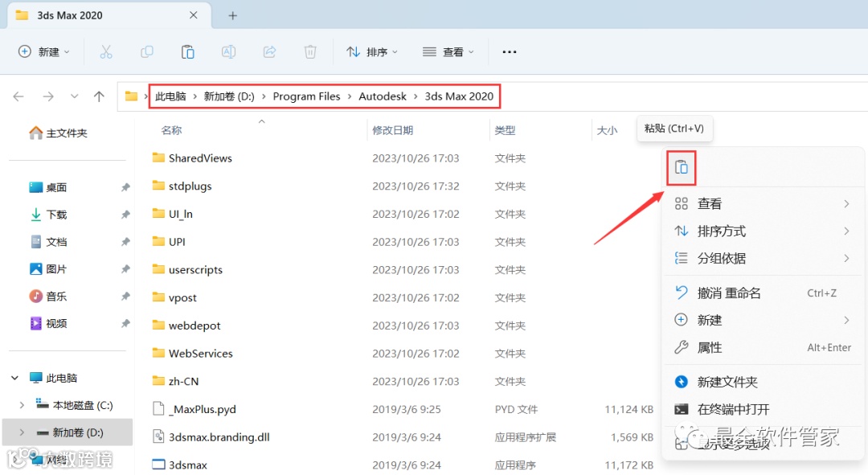This screenshot has height=475, width=868.
Task: Open the 排序 sort dropdown
Action: pos(372,52)
